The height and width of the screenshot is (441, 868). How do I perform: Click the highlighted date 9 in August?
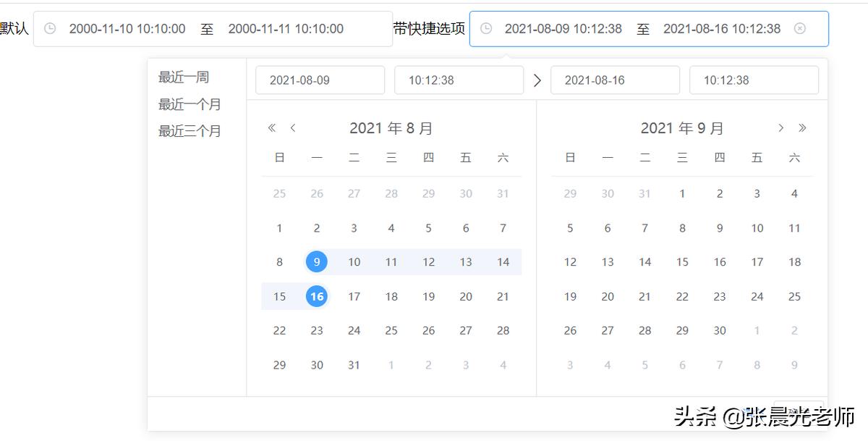coord(316,261)
